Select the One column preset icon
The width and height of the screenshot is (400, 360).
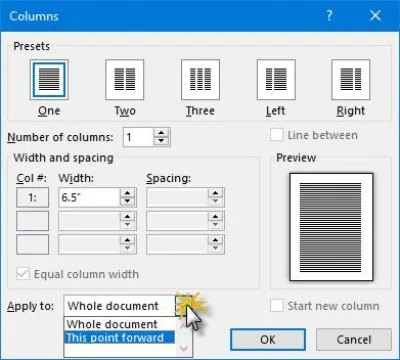point(49,80)
